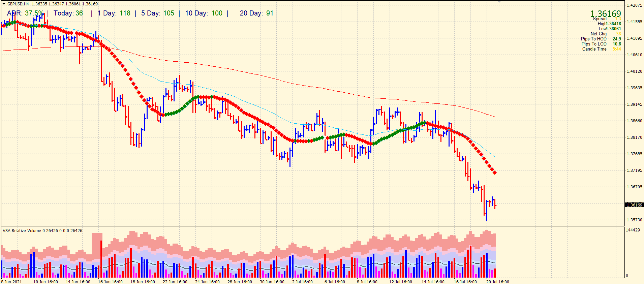Click the 1.41095 price scale label
The image size is (644, 284).
634,38
